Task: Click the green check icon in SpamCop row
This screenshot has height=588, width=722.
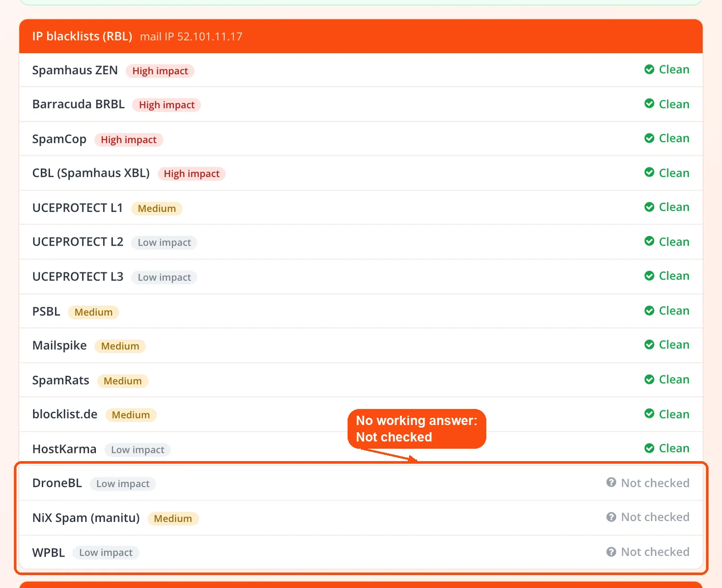Action: click(649, 138)
